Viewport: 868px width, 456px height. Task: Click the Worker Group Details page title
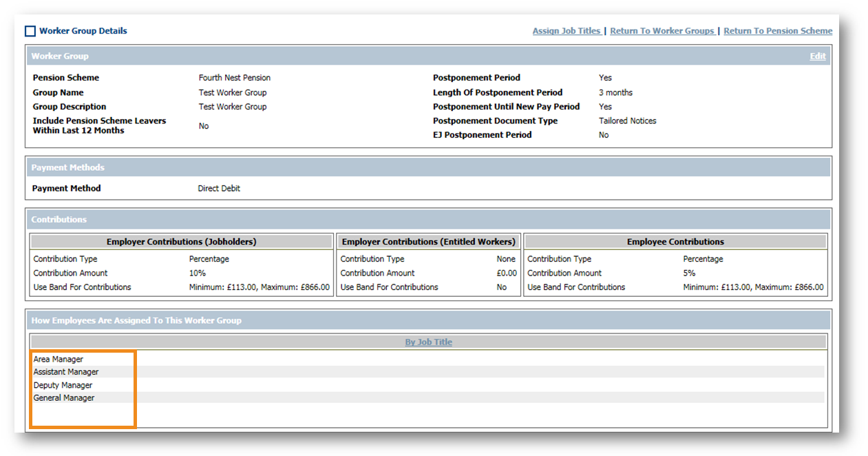tap(83, 31)
